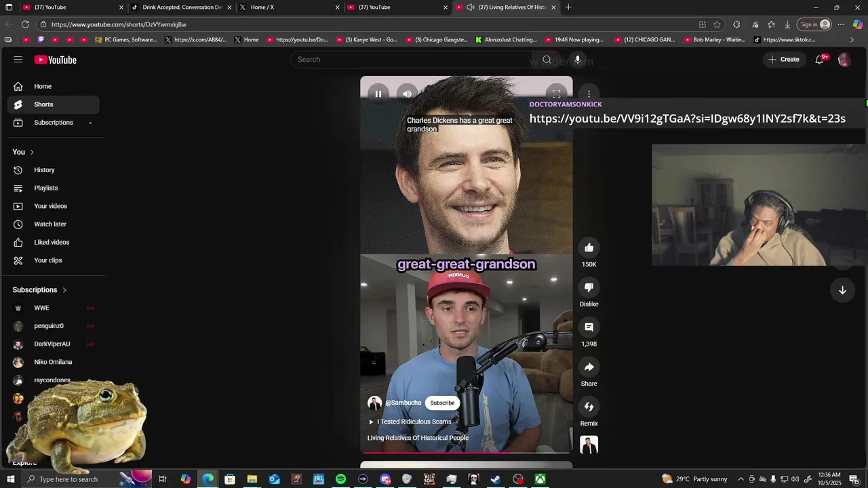This screenshot has width=868, height=488.
Task: Open browser downloads icon
Action: click(x=787, y=24)
